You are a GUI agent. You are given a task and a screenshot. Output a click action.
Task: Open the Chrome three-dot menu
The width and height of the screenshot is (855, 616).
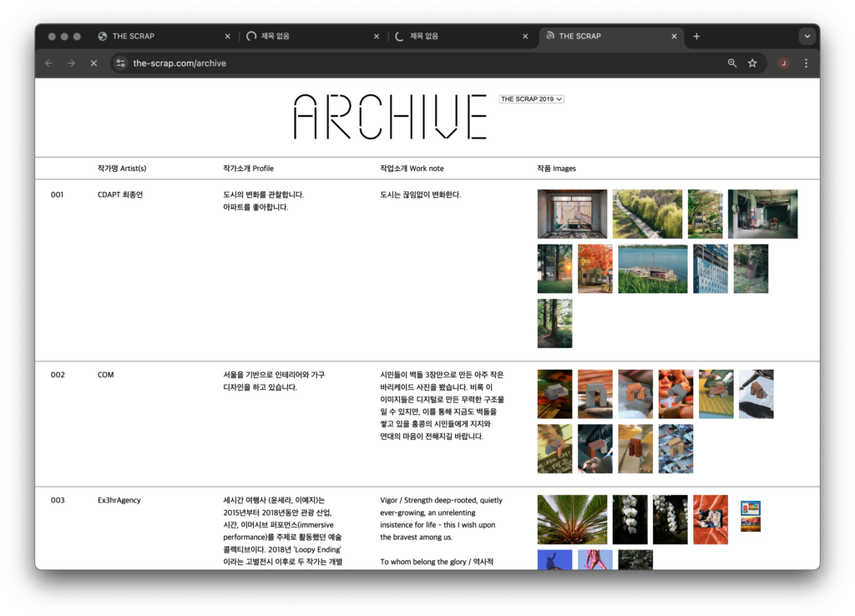[806, 63]
